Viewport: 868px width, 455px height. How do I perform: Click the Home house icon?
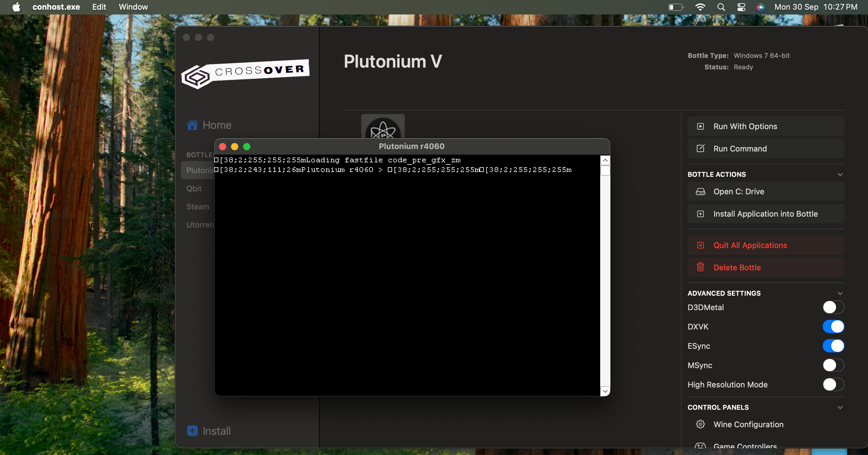pyautogui.click(x=192, y=125)
